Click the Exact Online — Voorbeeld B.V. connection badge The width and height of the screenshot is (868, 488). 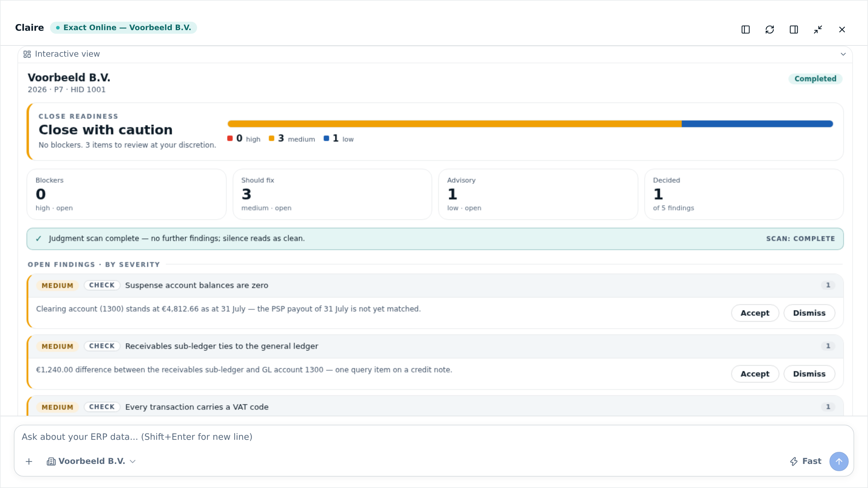(123, 28)
